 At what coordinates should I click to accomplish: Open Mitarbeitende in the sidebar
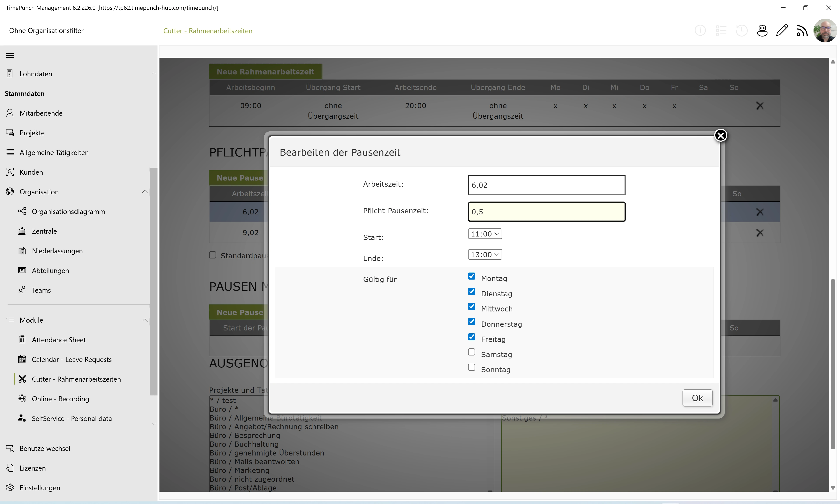point(41,113)
